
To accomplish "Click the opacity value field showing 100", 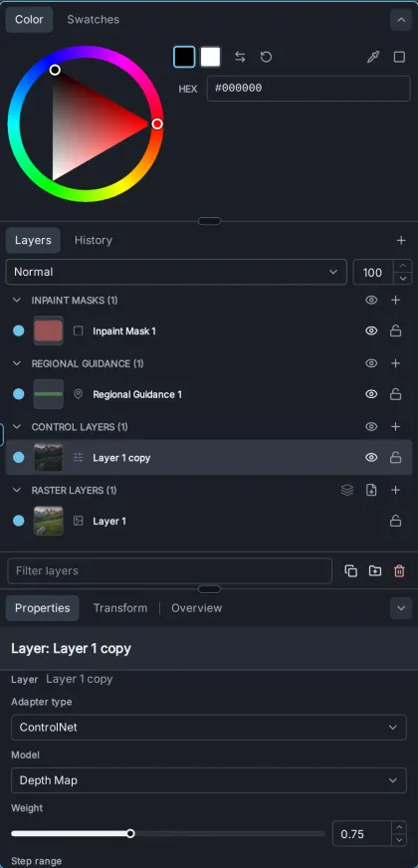I will tap(372, 272).
